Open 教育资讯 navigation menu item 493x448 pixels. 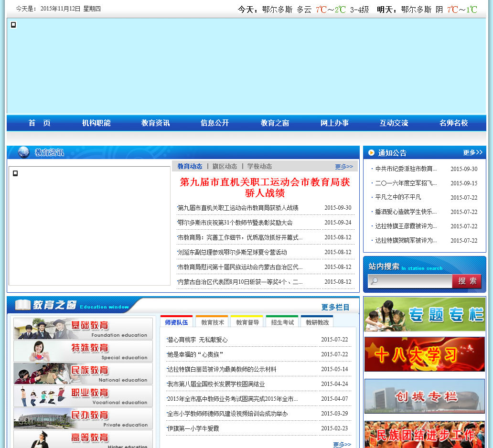155,123
